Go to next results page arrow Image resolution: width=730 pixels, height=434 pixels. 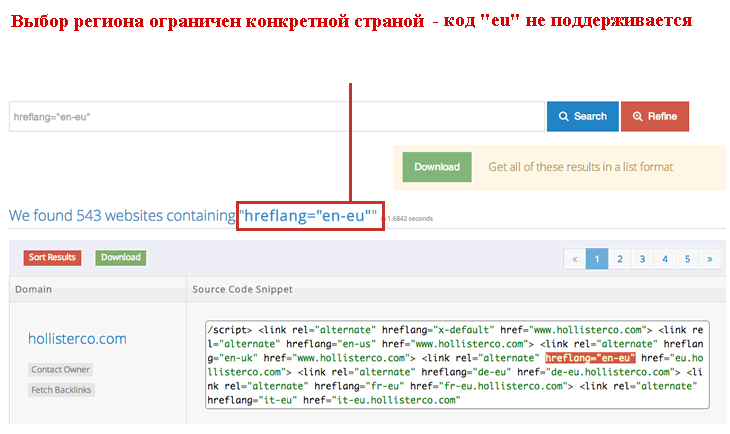coord(709,258)
